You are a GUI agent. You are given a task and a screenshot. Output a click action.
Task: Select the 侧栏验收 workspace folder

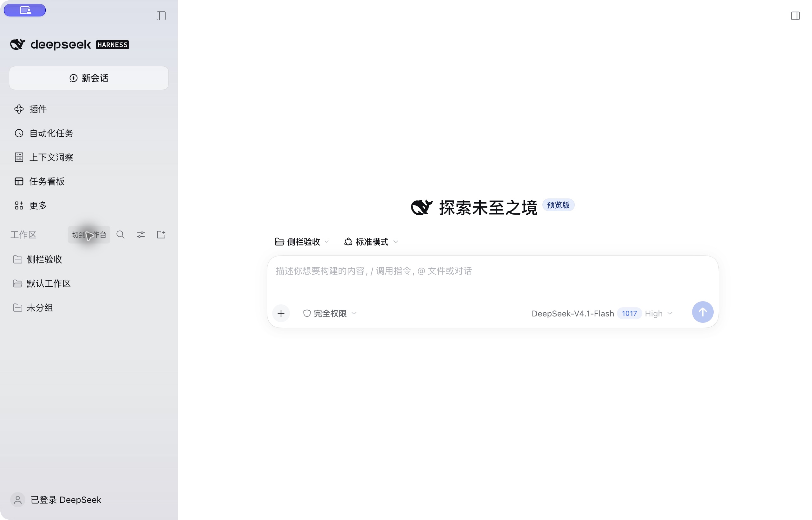click(89, 259)
